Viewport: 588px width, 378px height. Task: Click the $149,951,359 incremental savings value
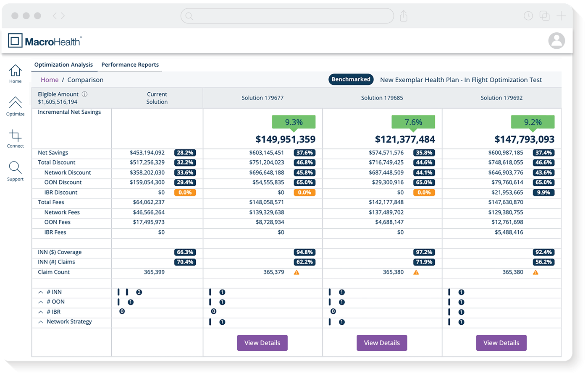[285, 139]
